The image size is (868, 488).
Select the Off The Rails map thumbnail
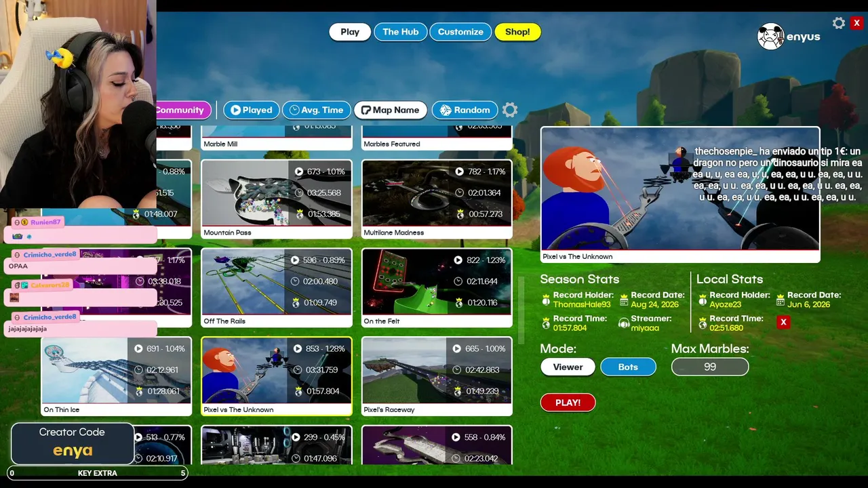(x=277, y=282)
